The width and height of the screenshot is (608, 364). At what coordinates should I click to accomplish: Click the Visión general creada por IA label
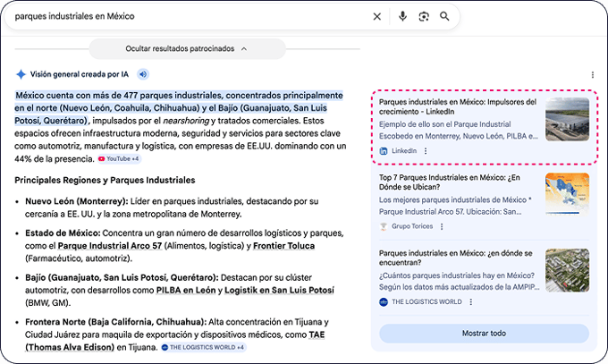pos(79,74)
